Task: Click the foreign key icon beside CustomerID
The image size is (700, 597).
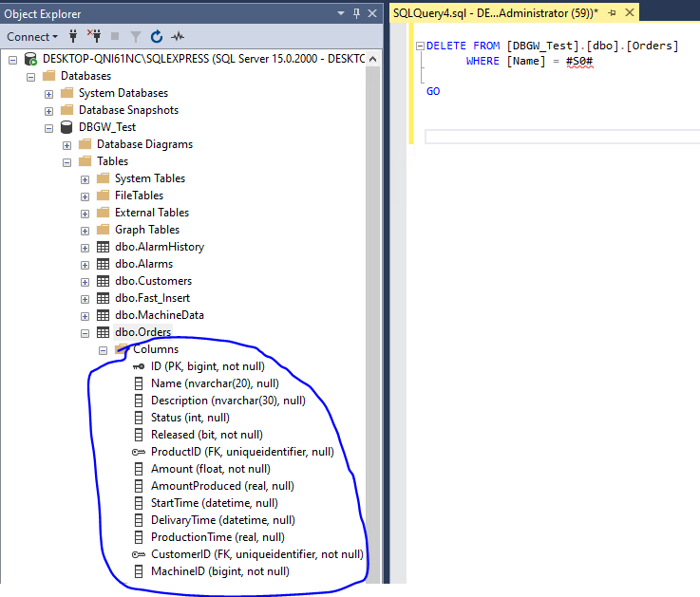Action: click(x=139, y=554)
